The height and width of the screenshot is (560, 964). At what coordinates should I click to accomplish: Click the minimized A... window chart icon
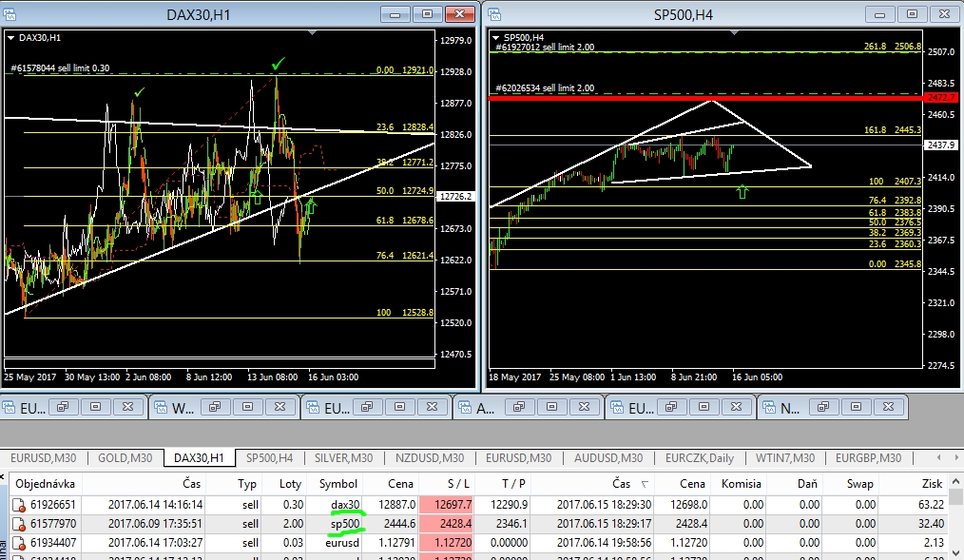465,407
